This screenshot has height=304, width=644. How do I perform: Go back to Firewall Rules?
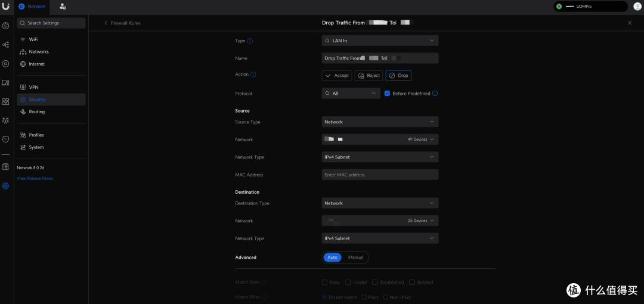coord(122,23)
